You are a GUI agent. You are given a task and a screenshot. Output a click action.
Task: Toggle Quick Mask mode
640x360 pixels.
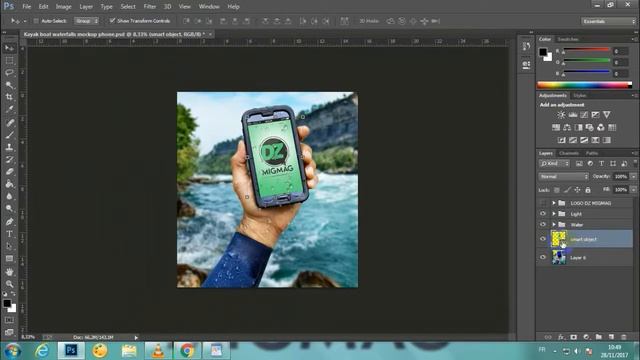click(x=9, y=320)
